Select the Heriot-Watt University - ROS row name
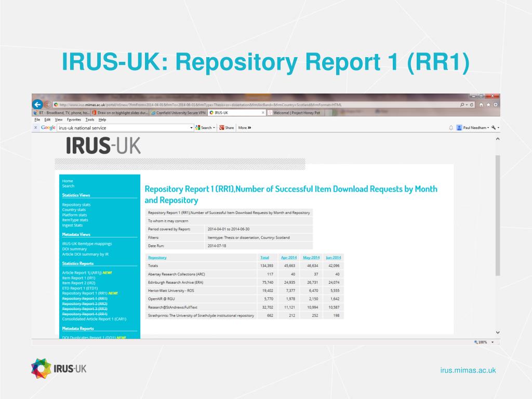This screenshot has height=399, width=532. click(171, 290)
